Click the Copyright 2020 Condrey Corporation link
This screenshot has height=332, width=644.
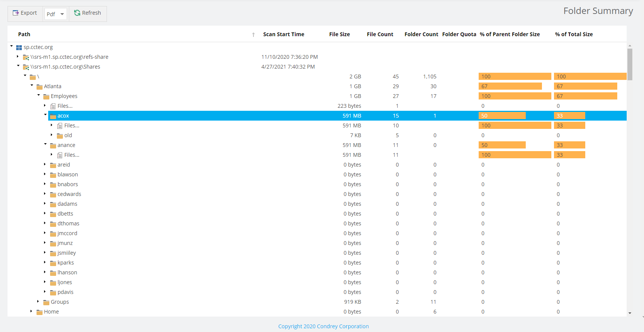(x=323, y=326)
